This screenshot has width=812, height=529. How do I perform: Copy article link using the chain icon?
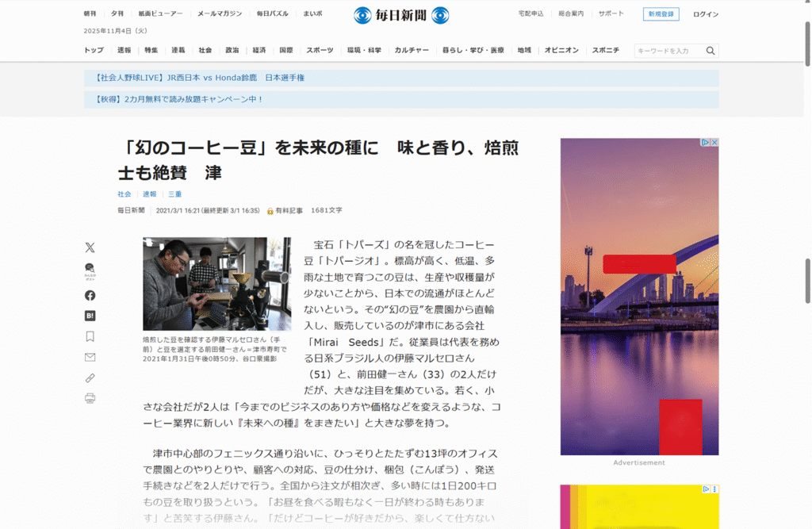coord(90,378)
